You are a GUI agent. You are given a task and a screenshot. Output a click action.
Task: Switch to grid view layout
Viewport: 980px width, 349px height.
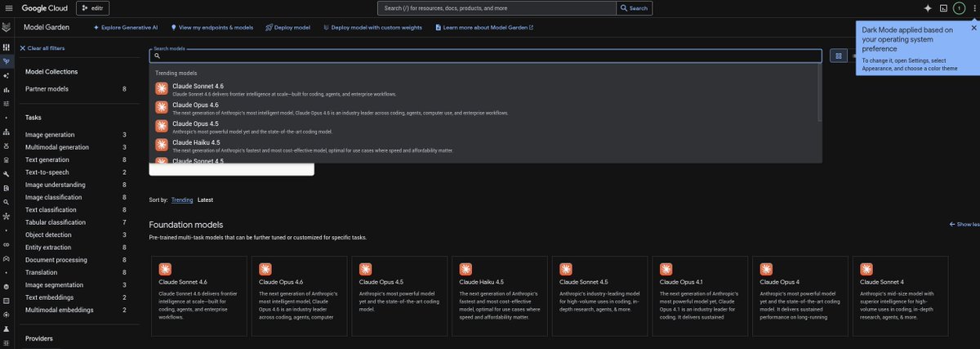(x=838, y=56)
